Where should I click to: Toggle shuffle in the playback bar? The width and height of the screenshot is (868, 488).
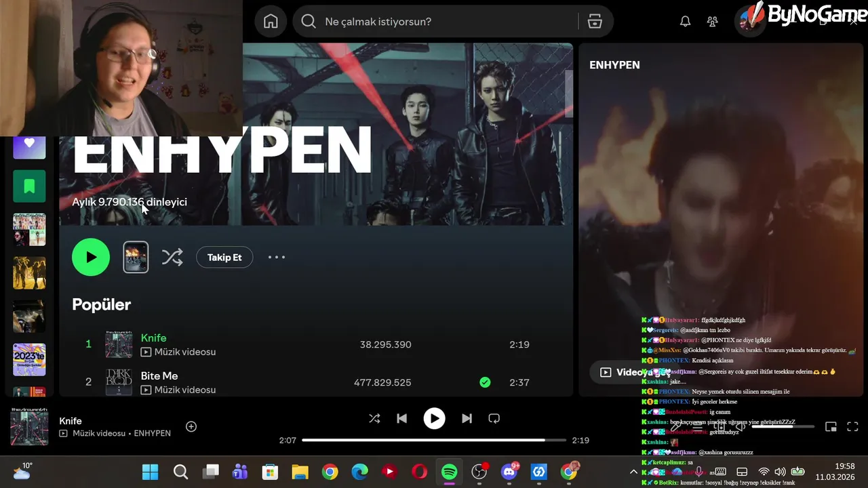(x=374, y=418)
